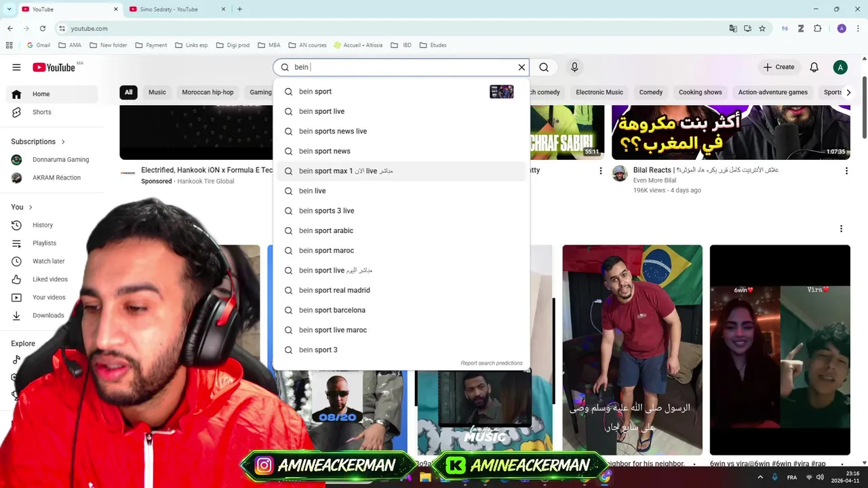
Task: Open a new browser tab
Action: [239, 9]
